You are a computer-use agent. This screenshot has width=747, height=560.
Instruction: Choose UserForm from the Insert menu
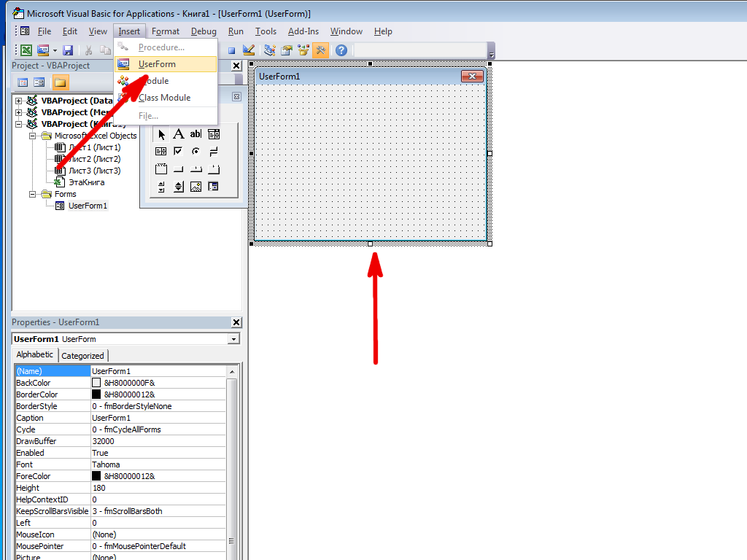166,64
